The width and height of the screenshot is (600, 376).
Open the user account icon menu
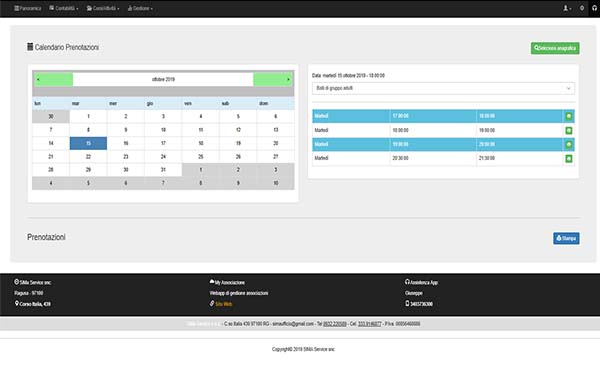[567, 8]
